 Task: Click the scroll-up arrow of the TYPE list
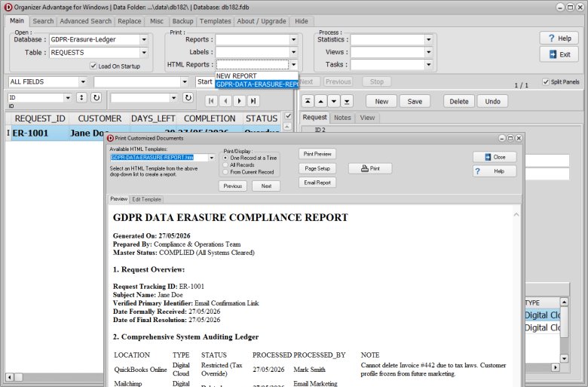564,302
